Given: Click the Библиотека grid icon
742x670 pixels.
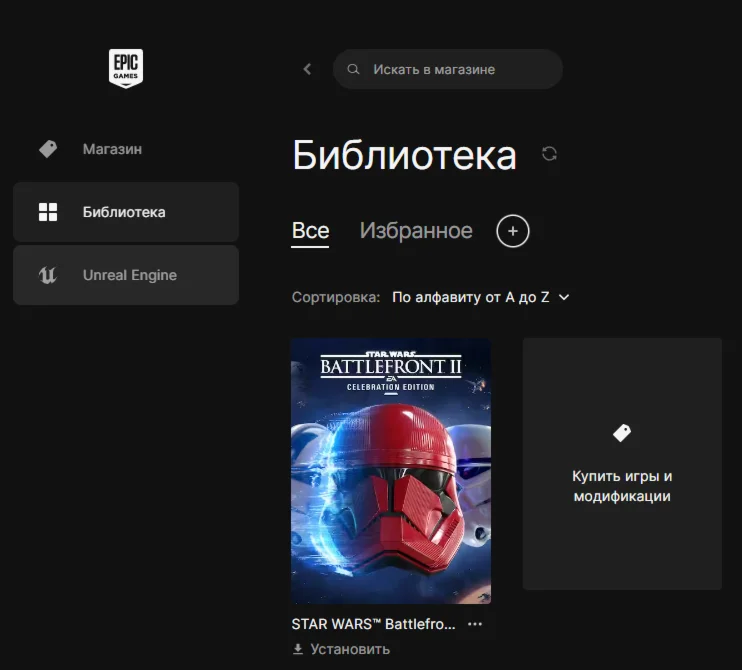Looking at the screenshot, I should [48, 212].
